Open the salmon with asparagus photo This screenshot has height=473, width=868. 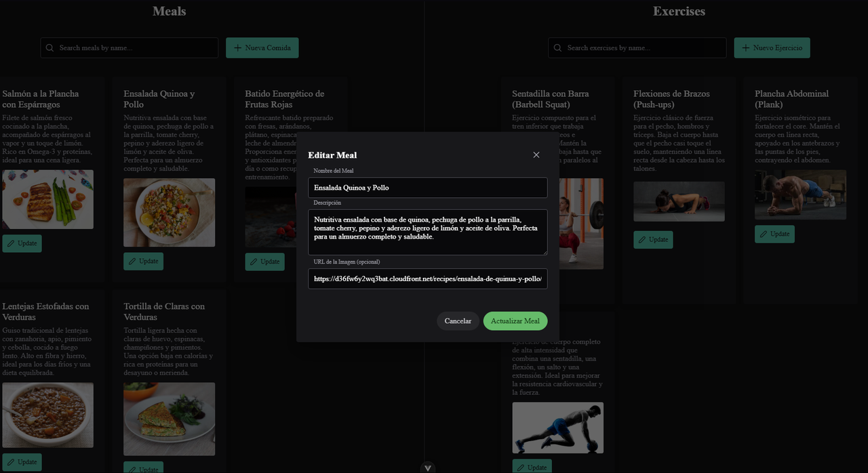[47, 199]
